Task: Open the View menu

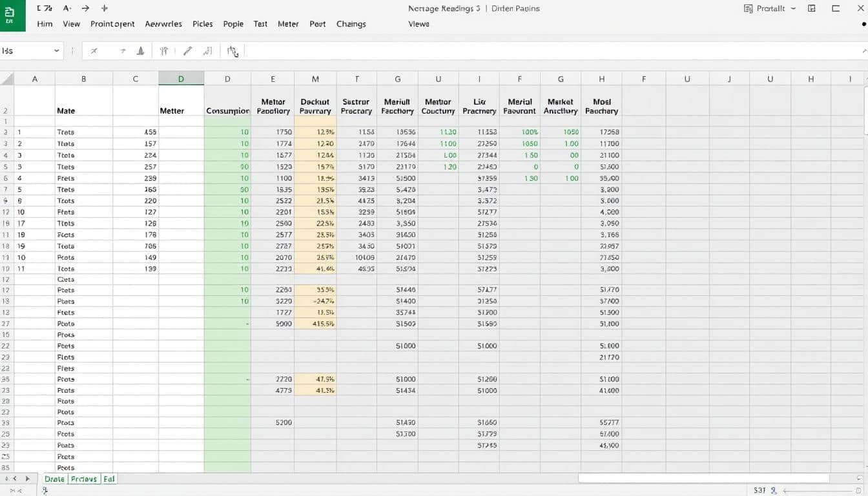Action: pyautogui.click(x=71, y=24)
